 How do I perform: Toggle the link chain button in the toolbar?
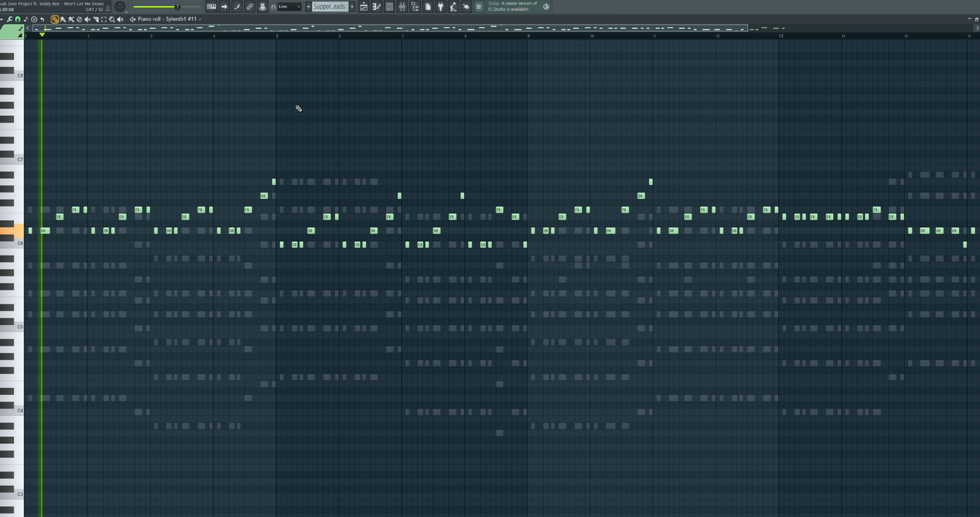(x=250, y=7)
